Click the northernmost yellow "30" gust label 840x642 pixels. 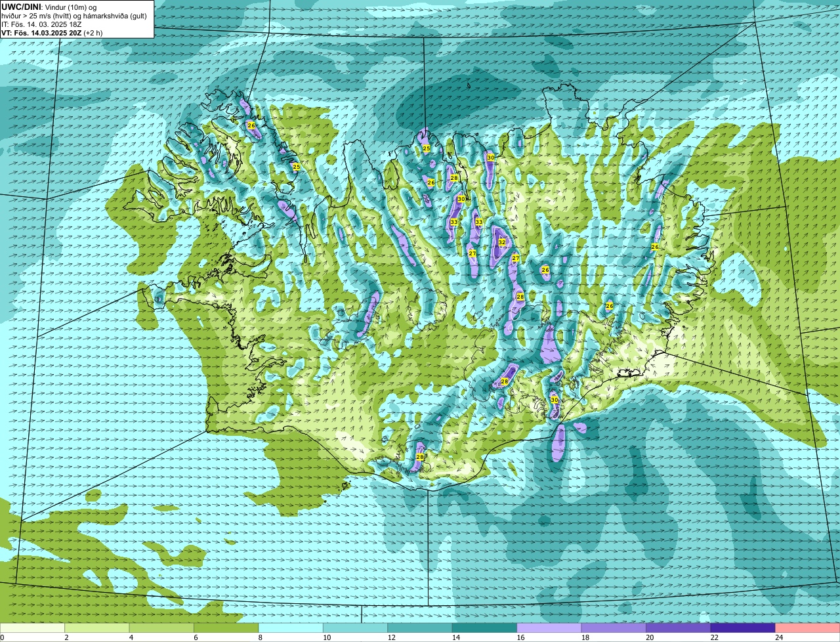[490, 158]
